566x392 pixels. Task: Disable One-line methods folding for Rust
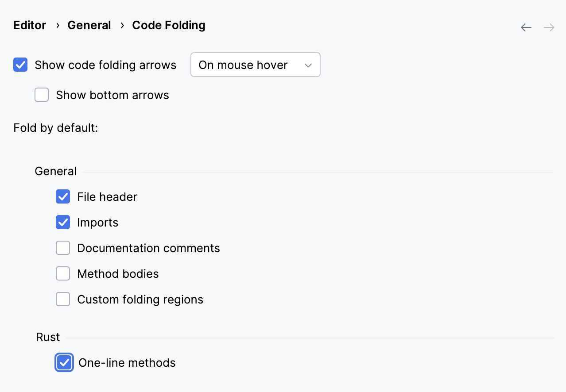tap(64, 362)
